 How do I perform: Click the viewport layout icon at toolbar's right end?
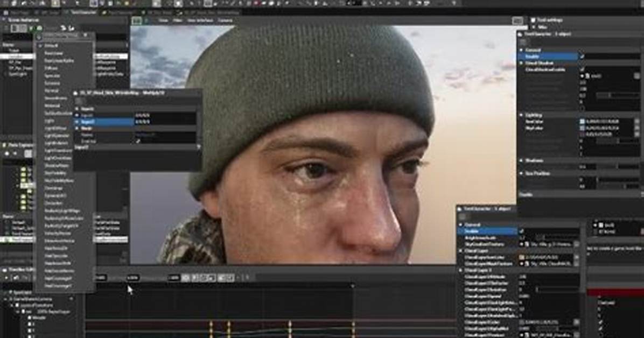click(x=518, y=20)
